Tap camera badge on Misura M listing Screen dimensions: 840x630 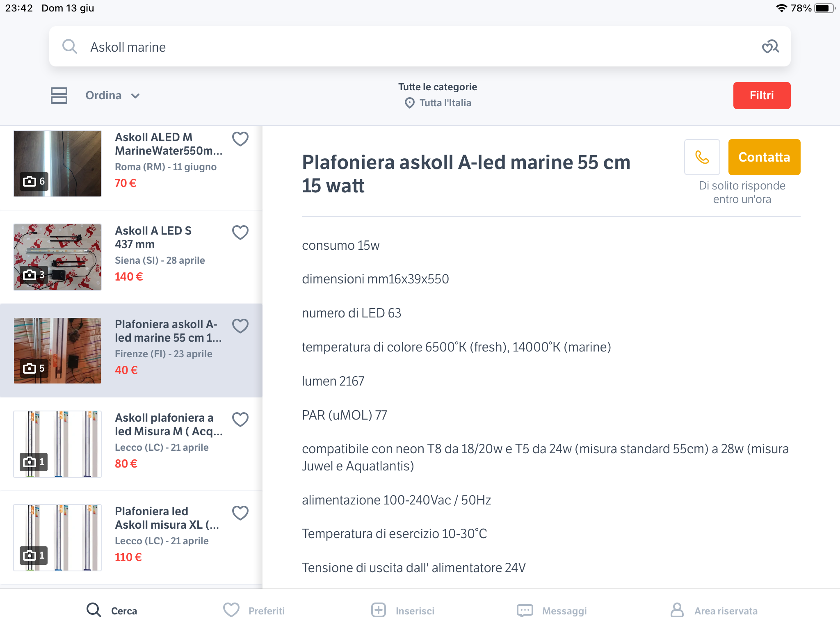click(x=34, y=462)
